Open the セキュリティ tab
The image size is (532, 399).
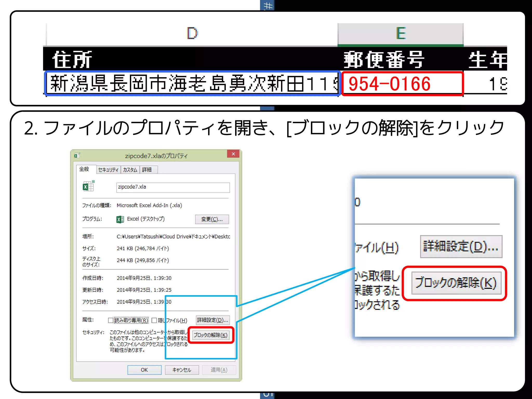pos(108,170)
